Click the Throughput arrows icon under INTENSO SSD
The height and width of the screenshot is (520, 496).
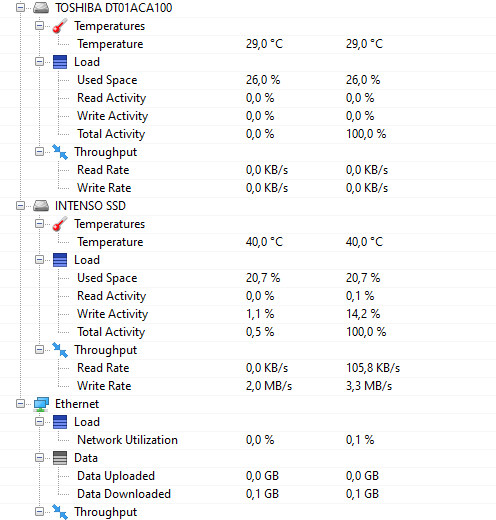(60, 350)
